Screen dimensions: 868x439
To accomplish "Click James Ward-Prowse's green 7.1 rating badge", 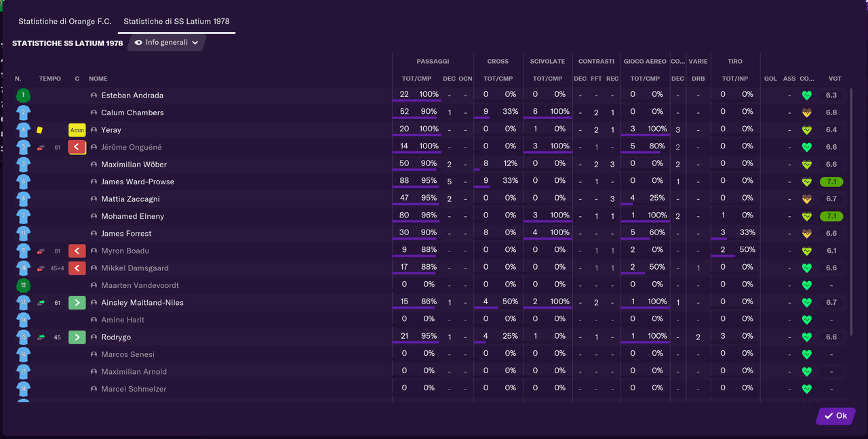I will [x=831, y=182].
